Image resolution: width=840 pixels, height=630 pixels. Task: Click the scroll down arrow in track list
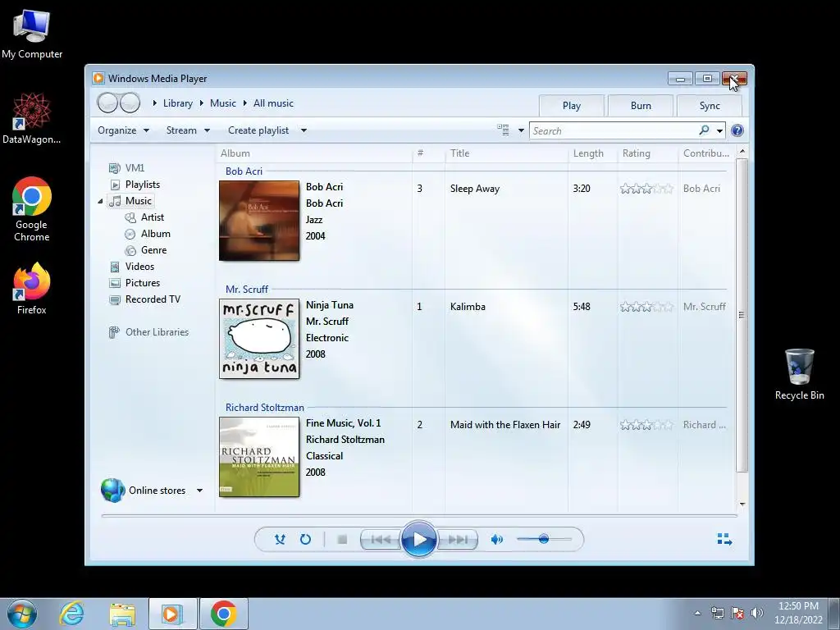[x=742, y=504]
